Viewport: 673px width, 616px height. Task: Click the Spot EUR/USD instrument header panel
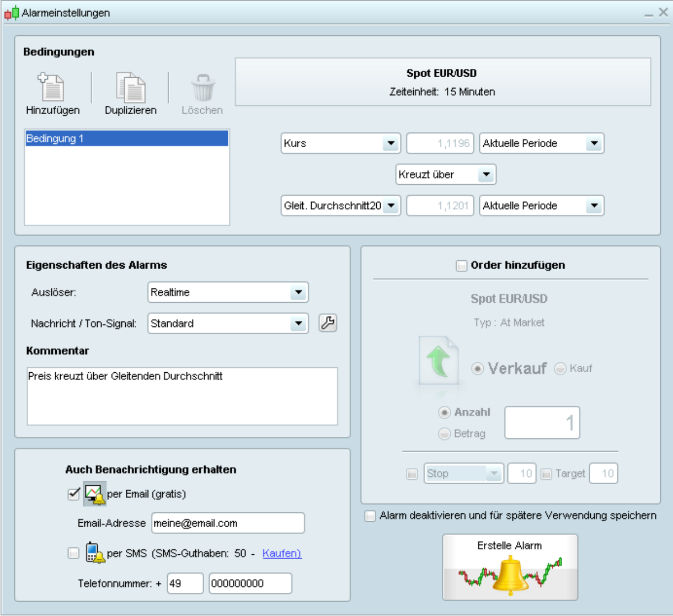tap(443, 82)
